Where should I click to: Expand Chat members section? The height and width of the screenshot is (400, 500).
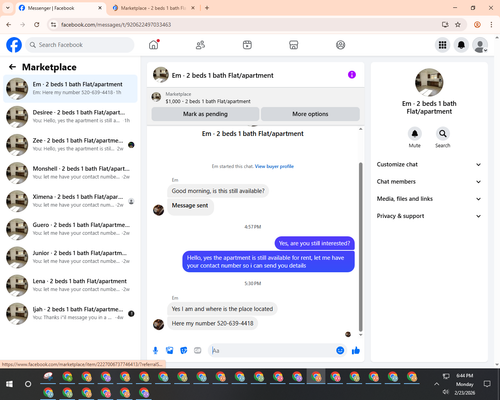(x=429, y=182)
